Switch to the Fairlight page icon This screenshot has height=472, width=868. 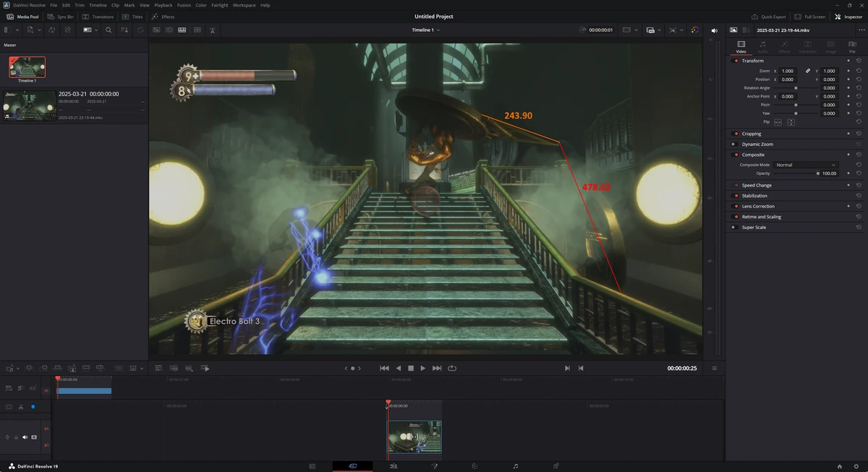coord(515,466)
